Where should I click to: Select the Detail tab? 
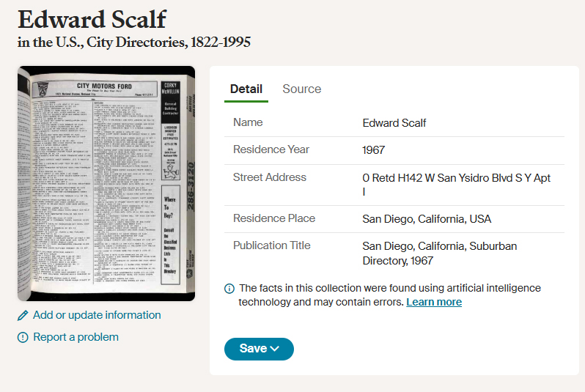coord(246,89)
